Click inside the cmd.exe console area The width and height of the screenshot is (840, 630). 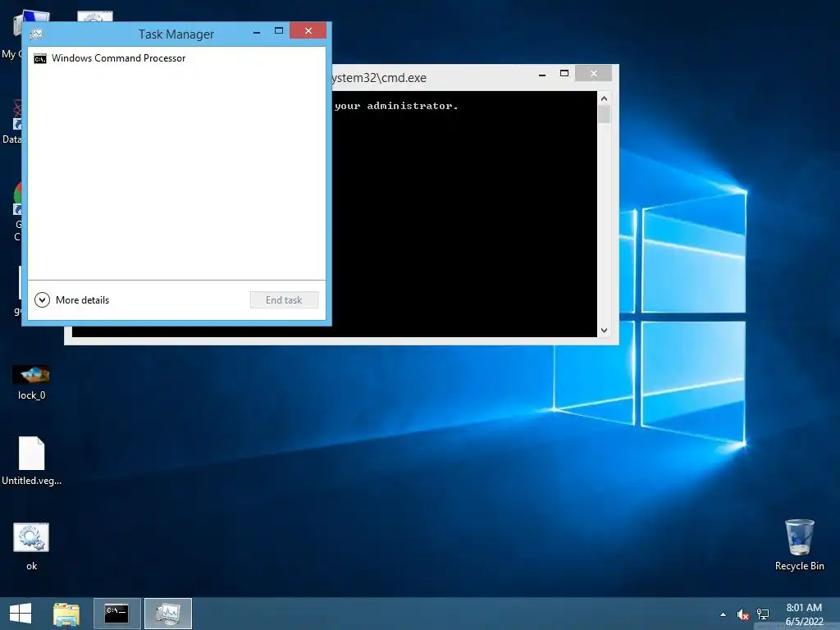pos(464,214)
